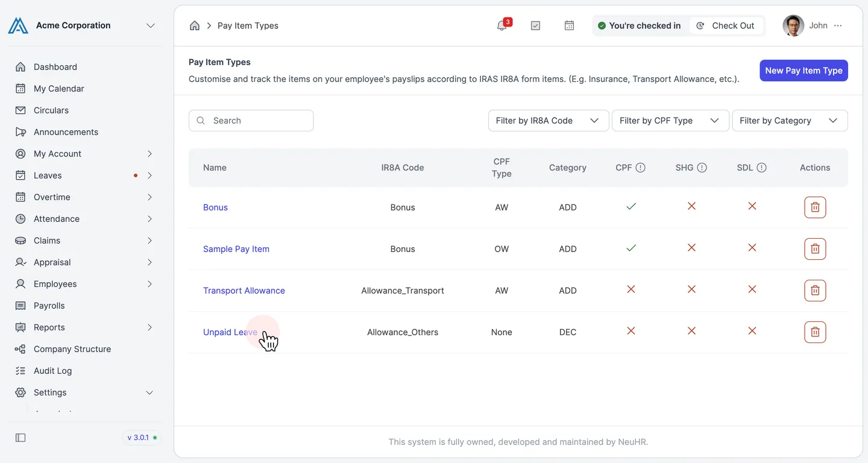Screen dimensions: 868x463
Task: Click the three-dot menu next to John
Action: (838, 25)
